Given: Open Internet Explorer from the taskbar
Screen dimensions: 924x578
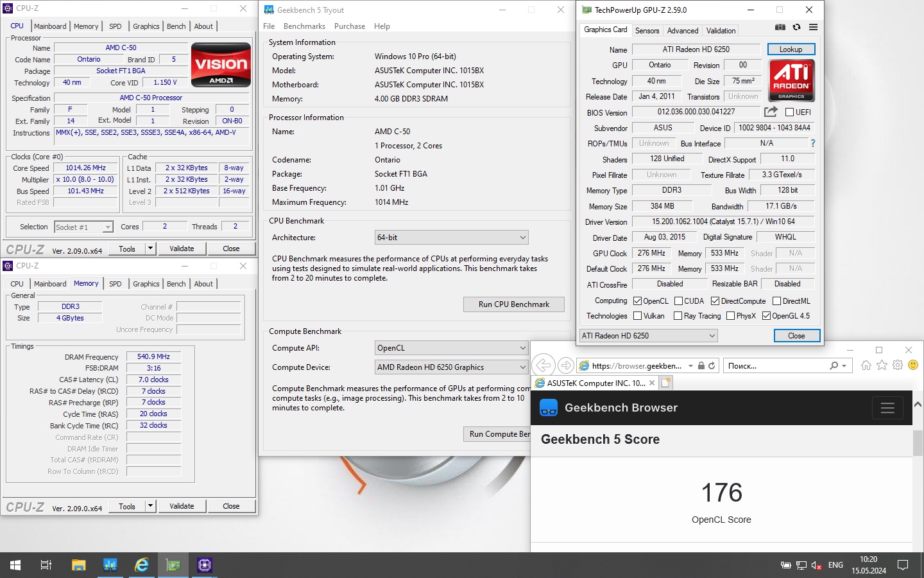Looking at the screenshot, I should 141,565.
